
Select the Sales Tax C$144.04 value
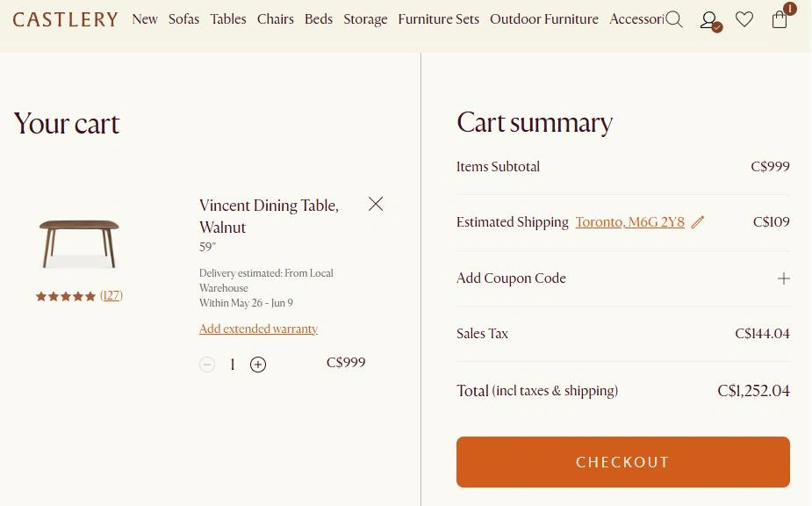[x=762, y=333]
